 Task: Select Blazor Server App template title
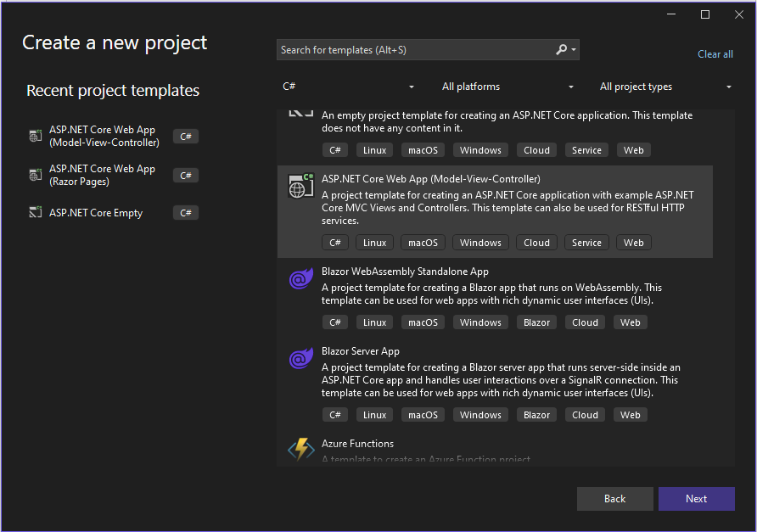tap(360, 351)
